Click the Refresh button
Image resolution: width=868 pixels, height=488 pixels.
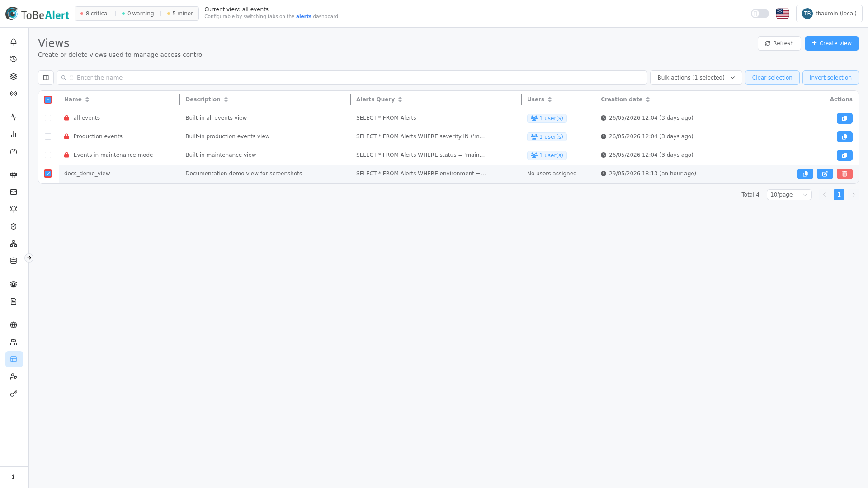(779, 43)
